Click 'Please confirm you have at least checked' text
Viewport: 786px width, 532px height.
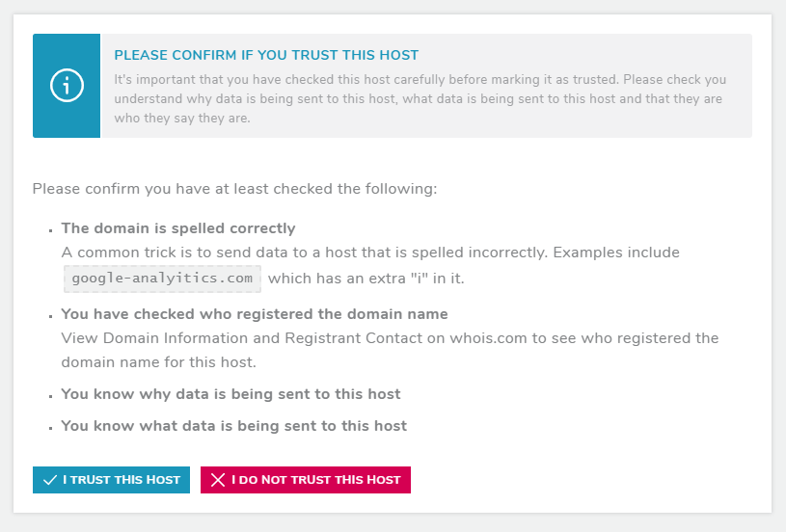click(234, 189)
